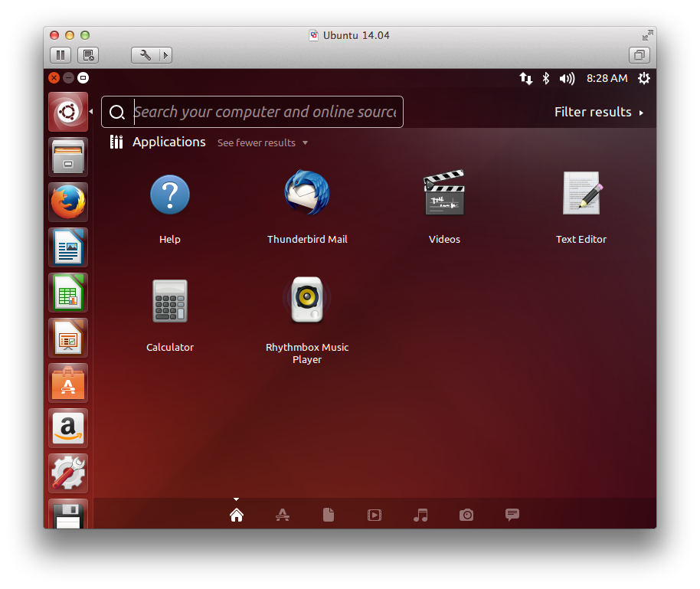Open the Help application
700x589 pixels.
pyautogui.click(x=169, y=194)
